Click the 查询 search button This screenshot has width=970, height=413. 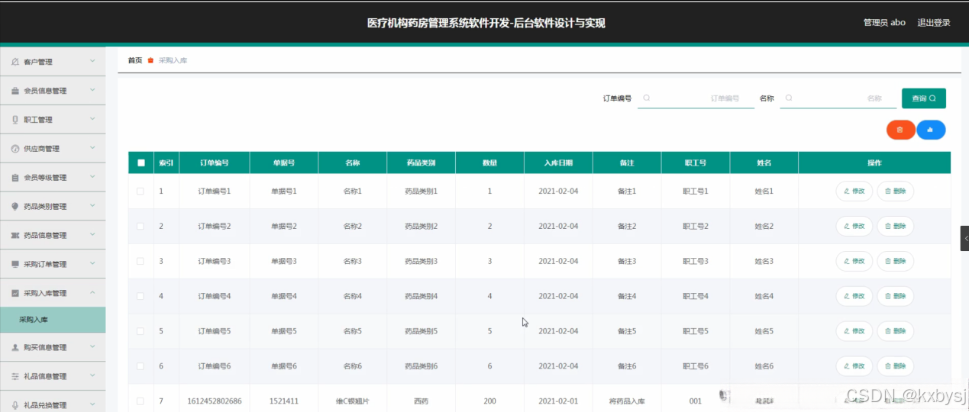point(924,98)
